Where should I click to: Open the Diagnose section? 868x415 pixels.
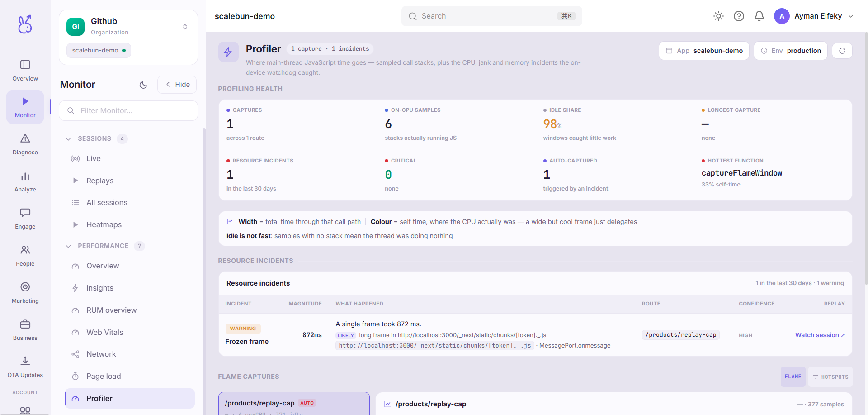[25, 144]
